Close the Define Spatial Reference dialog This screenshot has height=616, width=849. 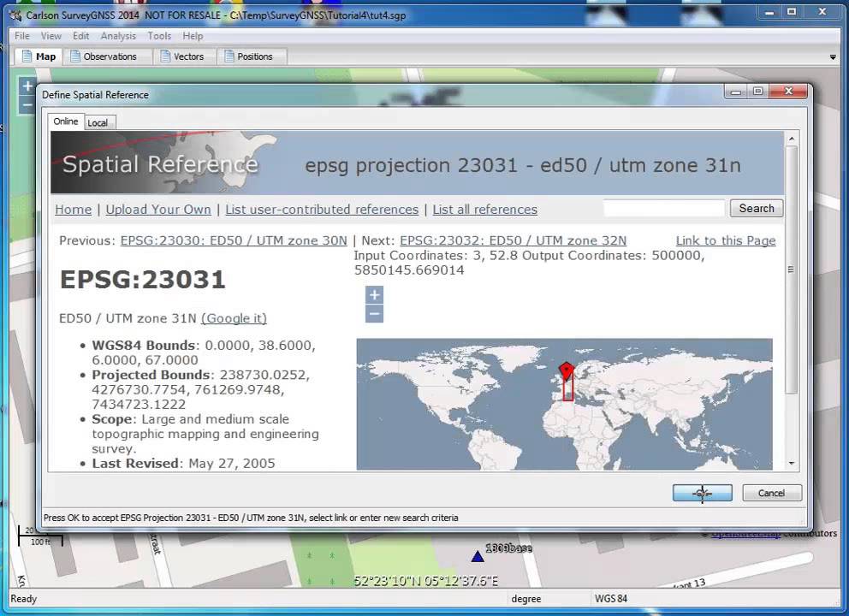(788, 91)
